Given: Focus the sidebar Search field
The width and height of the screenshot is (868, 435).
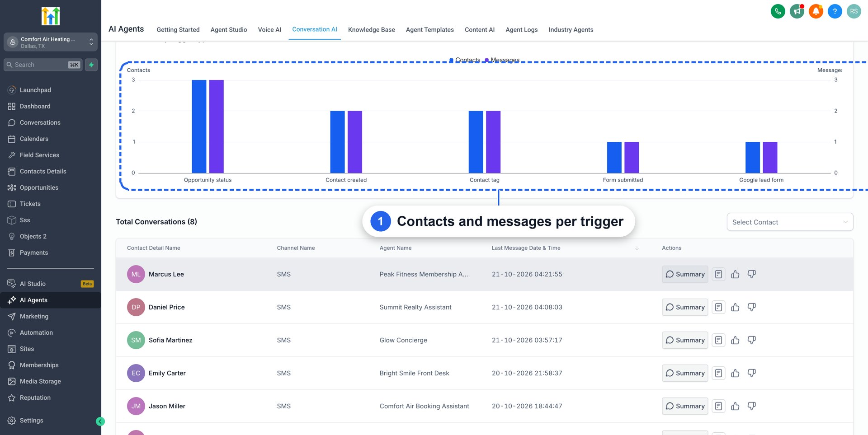Looking at the screenshot, I should coord(43,65).
